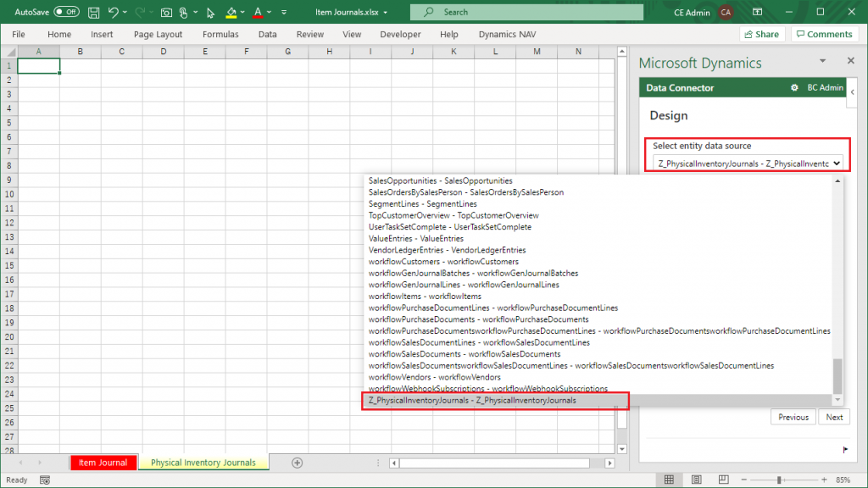Open the Developer tab
868x488 pixels.
click(x=400, y=34)
